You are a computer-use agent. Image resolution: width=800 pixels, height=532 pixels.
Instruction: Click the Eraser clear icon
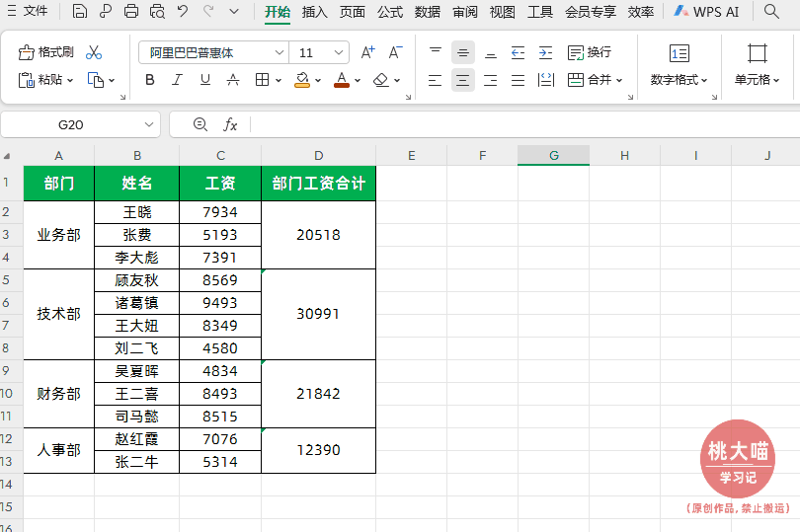tap(381, 80)
